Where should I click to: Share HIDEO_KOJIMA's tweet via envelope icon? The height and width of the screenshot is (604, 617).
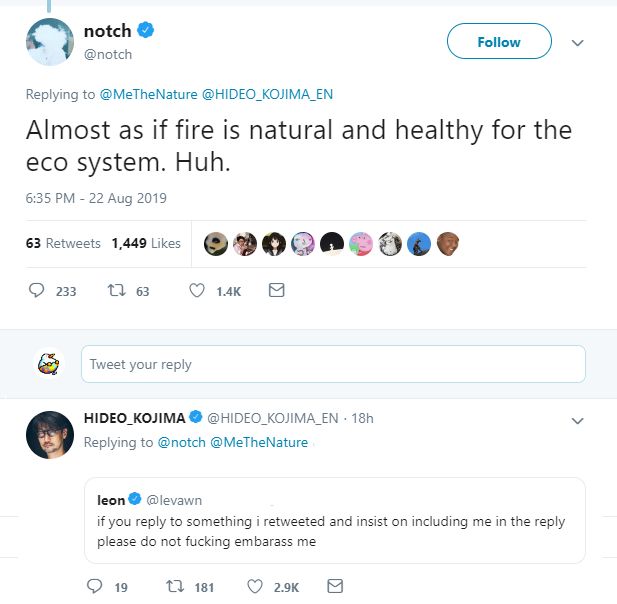pos(335,586)
